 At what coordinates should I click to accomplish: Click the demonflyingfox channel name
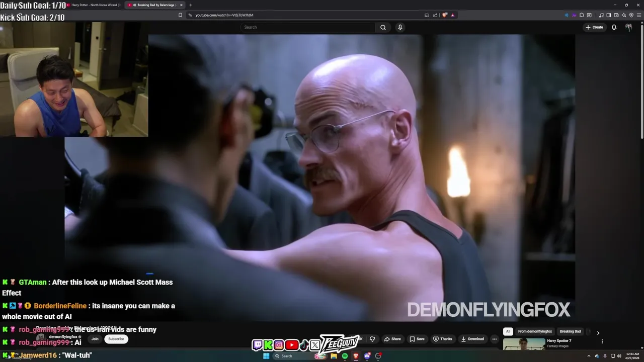[63, 337]
